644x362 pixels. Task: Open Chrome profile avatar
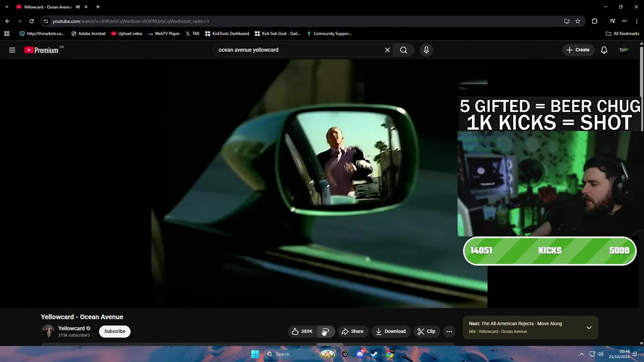tap(624, 21)
